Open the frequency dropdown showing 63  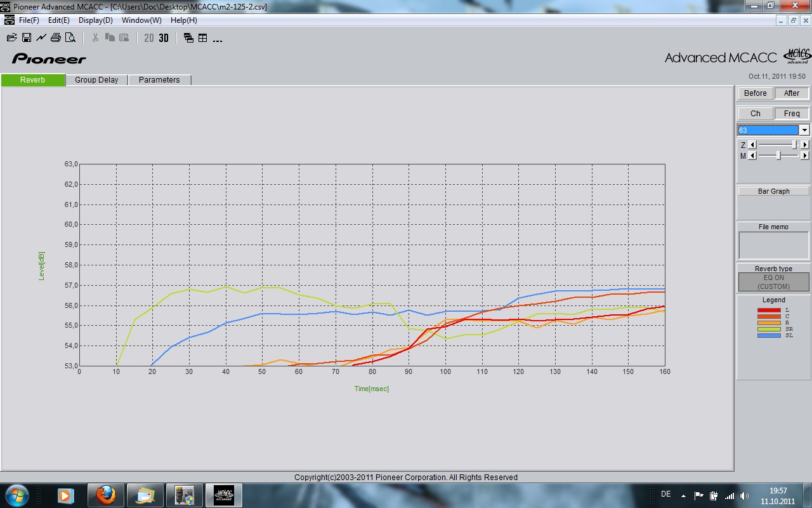pos(804,130)
